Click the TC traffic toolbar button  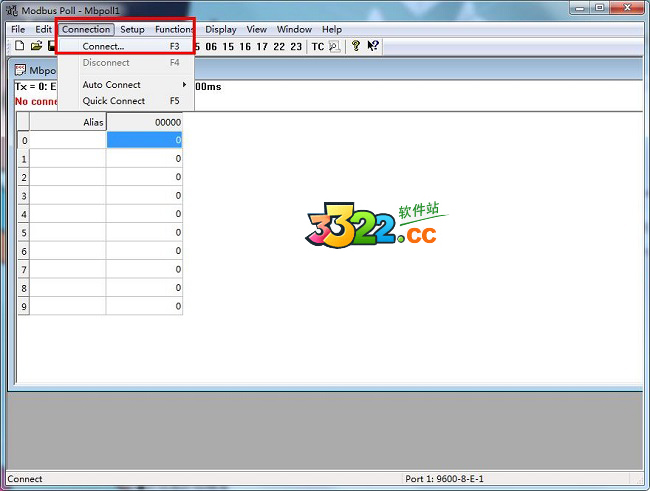(317, 46)
